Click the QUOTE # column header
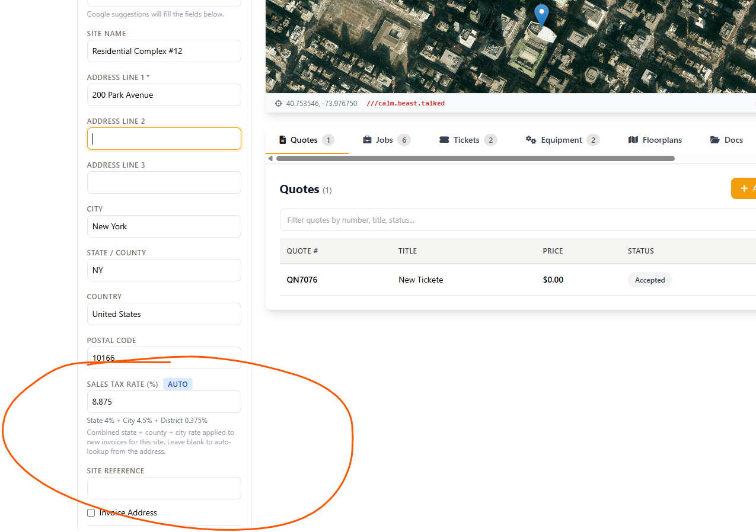Image resolution: width=756 pixels, height=532 pixels. (302, 251)
